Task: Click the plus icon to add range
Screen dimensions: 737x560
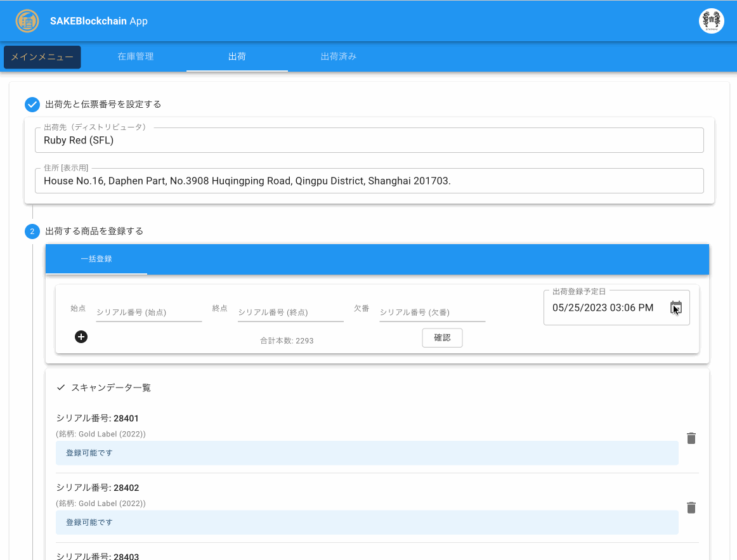Action: coord(81,337)
